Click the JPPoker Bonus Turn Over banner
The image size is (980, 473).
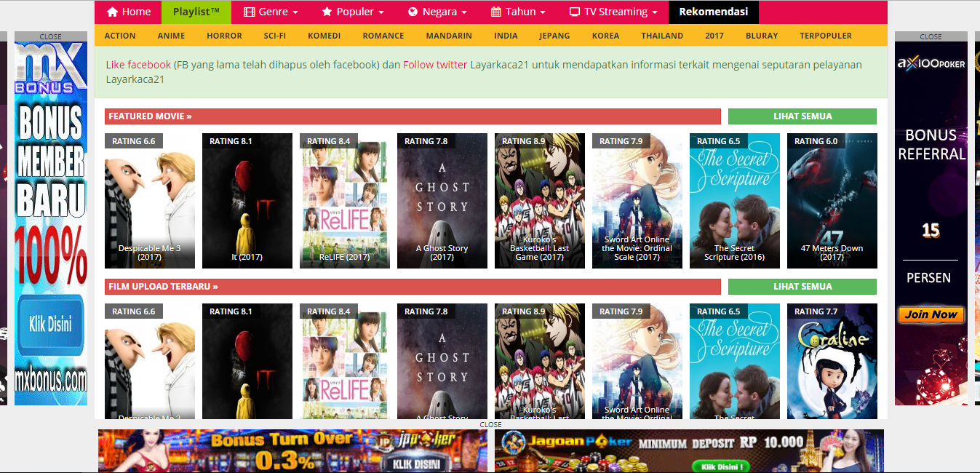(293, 451)
